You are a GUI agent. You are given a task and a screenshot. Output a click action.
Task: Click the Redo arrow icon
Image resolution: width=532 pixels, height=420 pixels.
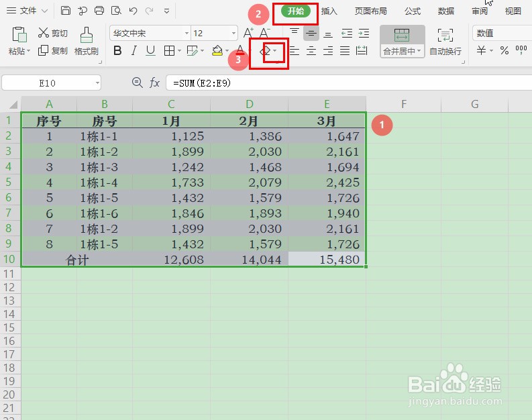[150, 11]
